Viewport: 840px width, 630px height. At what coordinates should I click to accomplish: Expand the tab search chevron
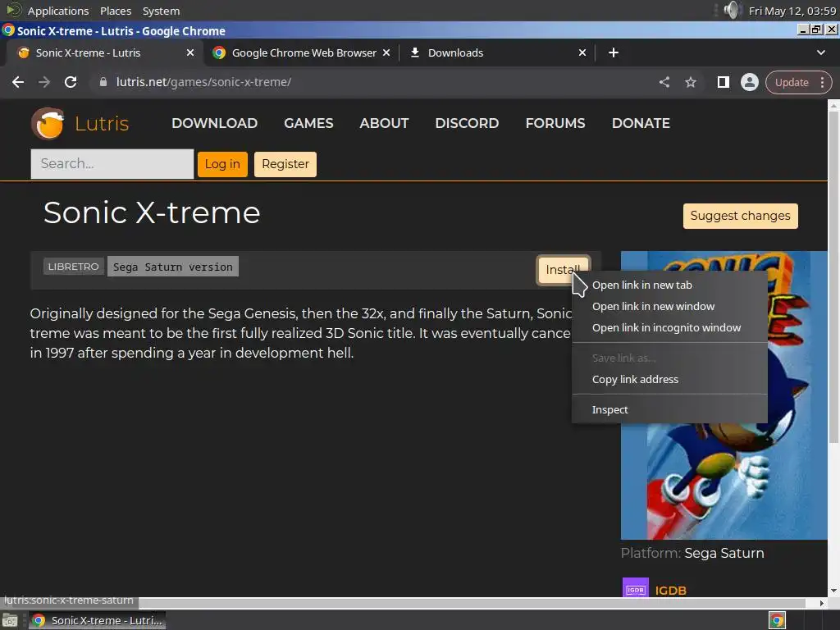(x=820, y=52)
